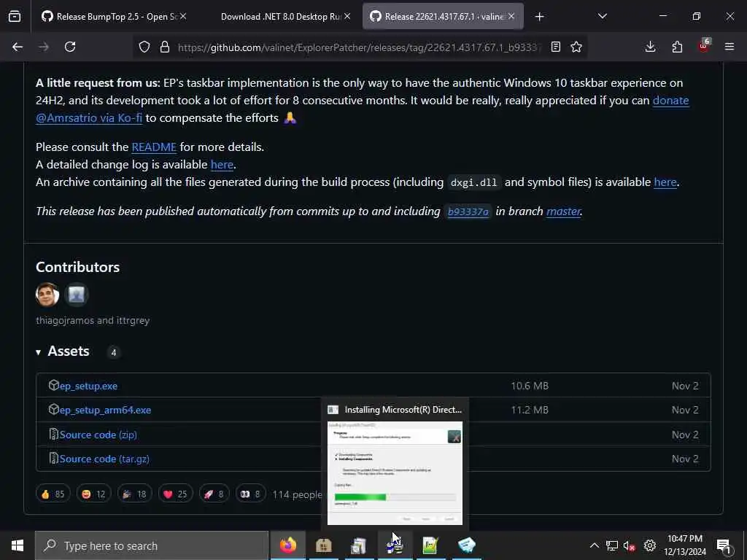
Task: Close the BumpTop 2.5 tab
Action: coord(183,16)
